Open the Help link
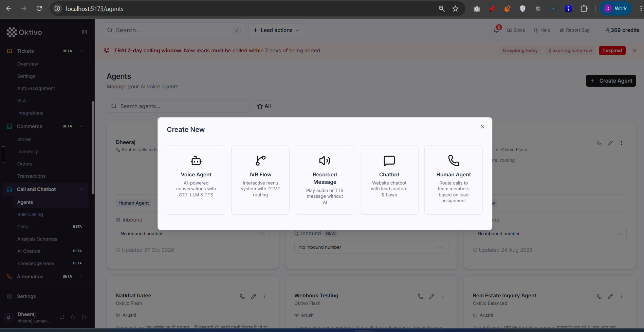This screenshot has width=644, height=332. coord(542,30)
